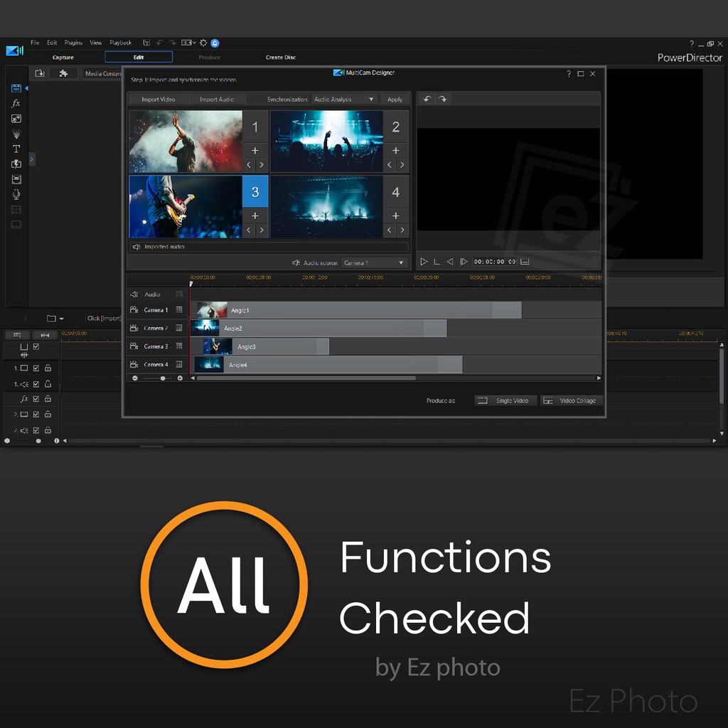Open the Voice-Over microphone room icon
This screenshot has height=728, width=728.
point(16,194)
